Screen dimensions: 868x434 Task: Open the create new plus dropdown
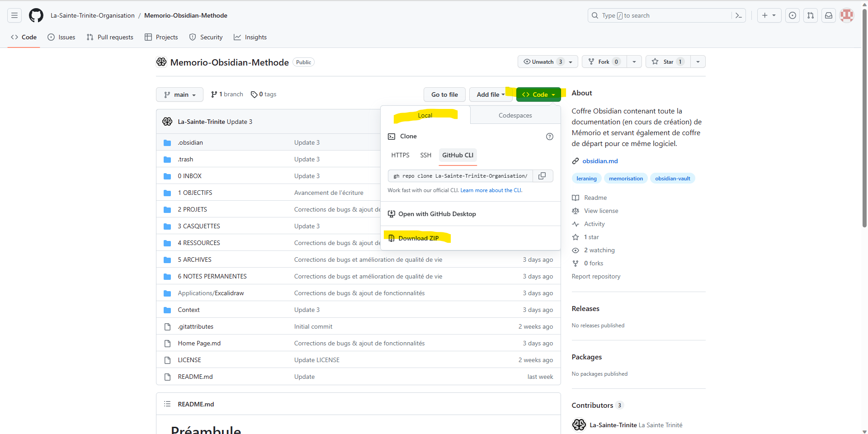(769, 15)
